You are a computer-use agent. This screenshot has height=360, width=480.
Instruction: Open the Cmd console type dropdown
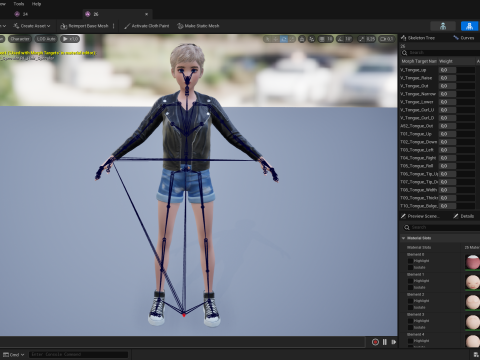point(14,355)
